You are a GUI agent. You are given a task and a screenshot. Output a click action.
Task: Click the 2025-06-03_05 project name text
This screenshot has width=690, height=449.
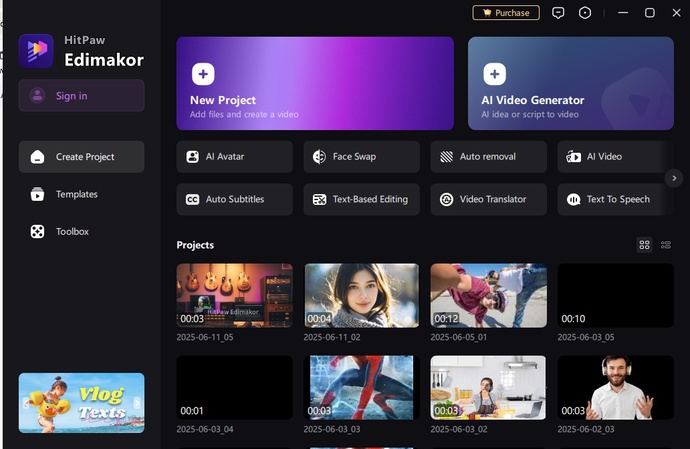[x=586, y=337]
